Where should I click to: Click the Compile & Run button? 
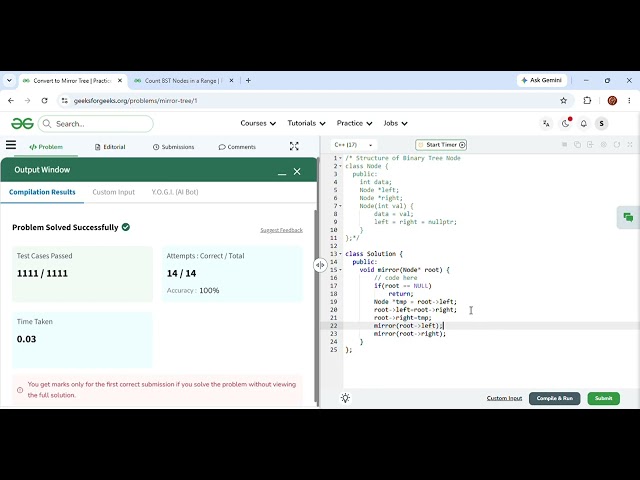[554, 398]
